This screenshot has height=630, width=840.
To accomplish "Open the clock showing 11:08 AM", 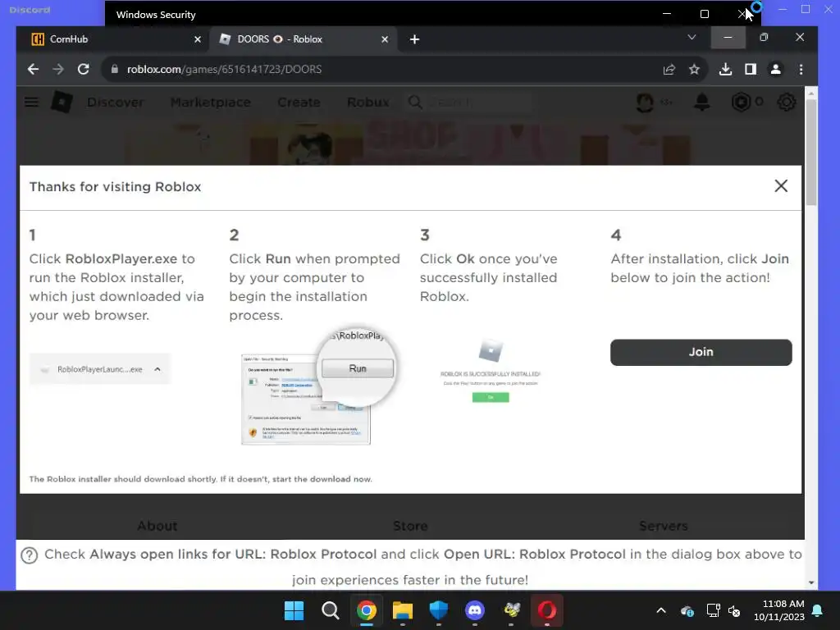I will (x=779, y=610).
